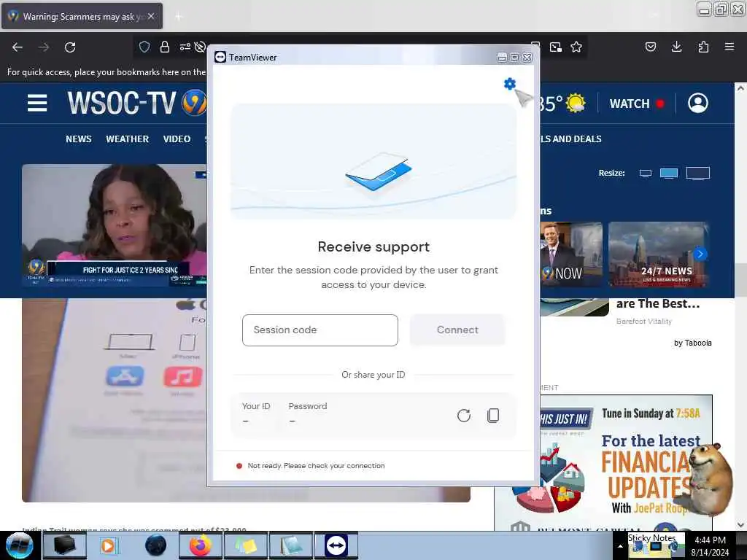Screen dimensions: 747x560
Task: Click the page scrollbar down arrow
Action: 740,525
